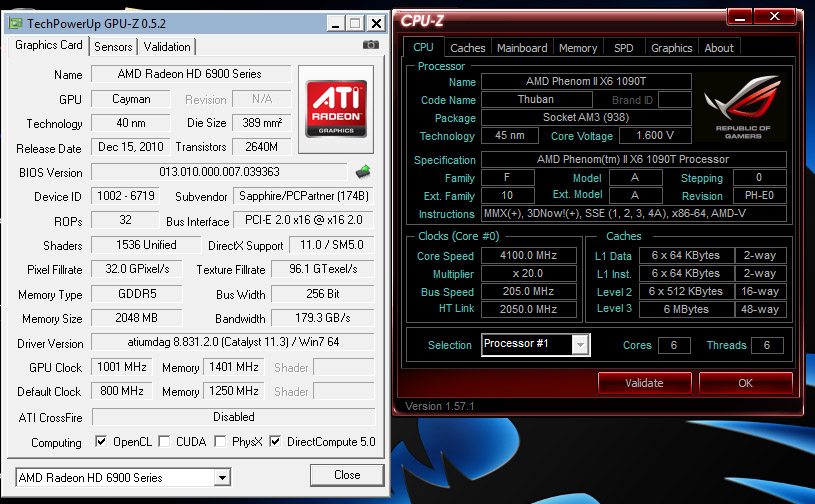This screenshot has width=815, height=504.
Task: Toggle the CUDA checkbox
Action: click(164, 442)
